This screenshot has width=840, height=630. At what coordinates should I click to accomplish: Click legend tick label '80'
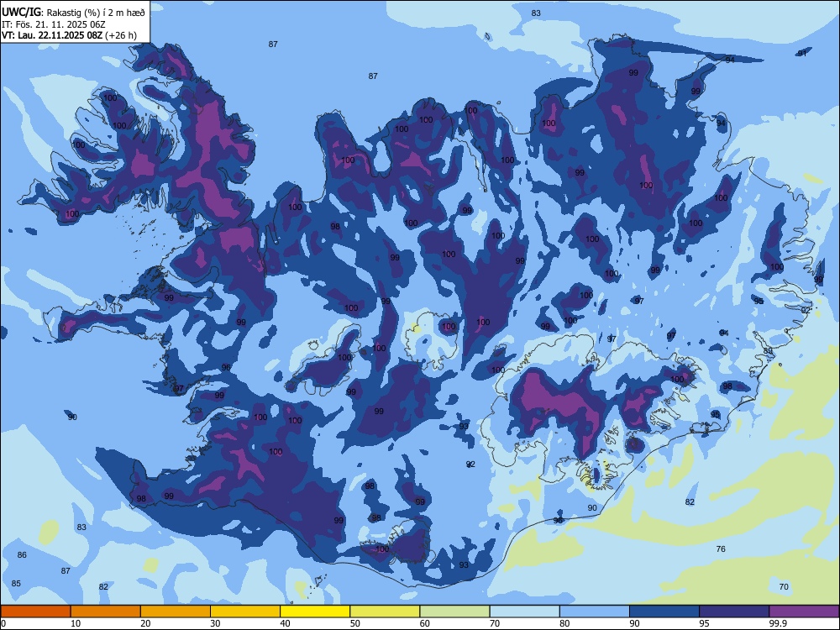tap(564, 623)
